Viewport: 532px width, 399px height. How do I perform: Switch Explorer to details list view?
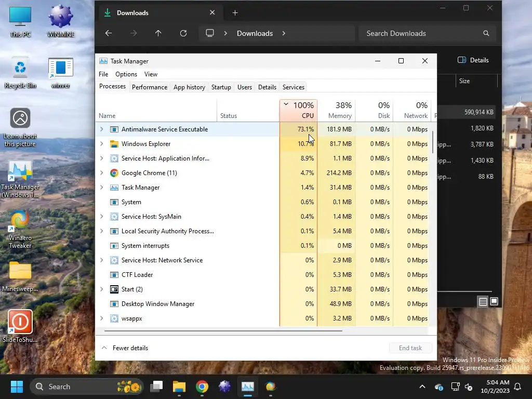click(483, 301)
